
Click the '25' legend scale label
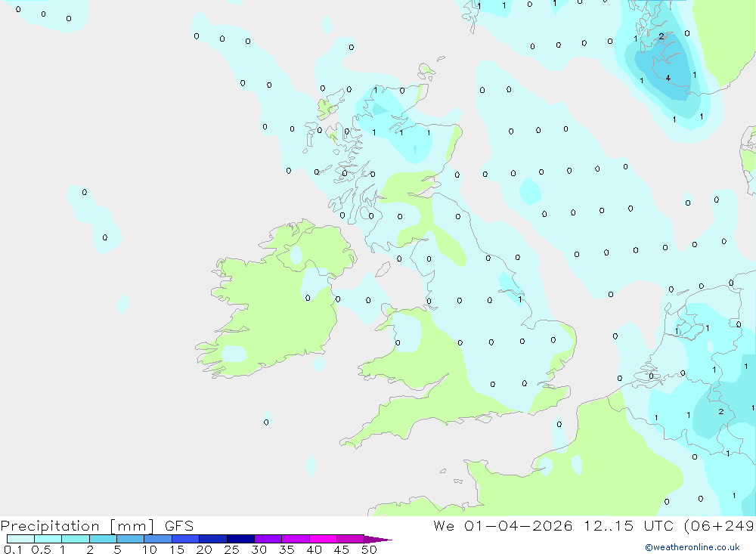[231, 549]
